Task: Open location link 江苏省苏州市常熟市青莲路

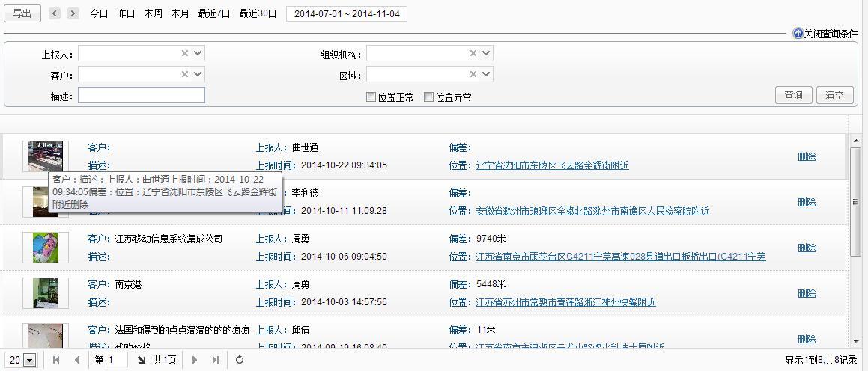Action: coord(565,302)
